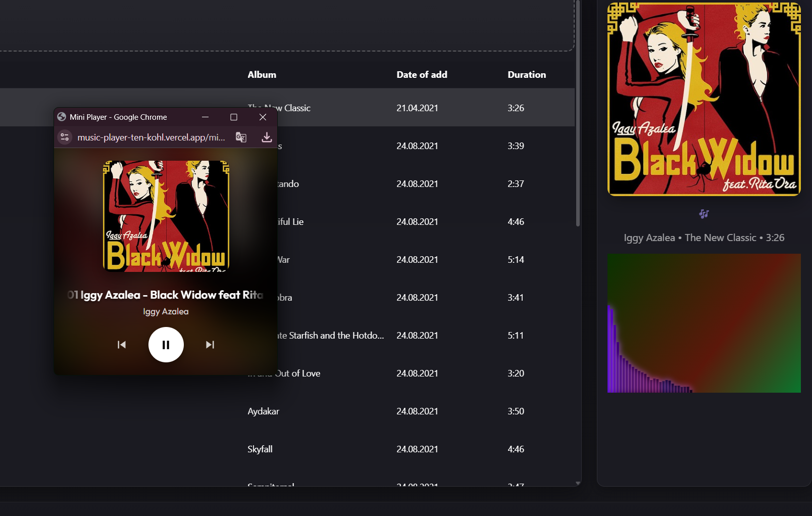
Task: Close the Mini Player window
Action: point(263,117)
